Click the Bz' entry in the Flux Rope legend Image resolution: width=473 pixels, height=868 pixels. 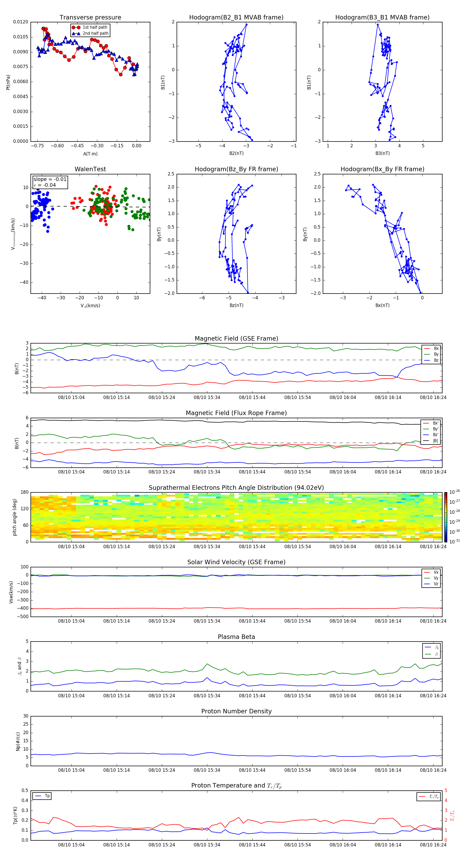click(x=431, y=435)
